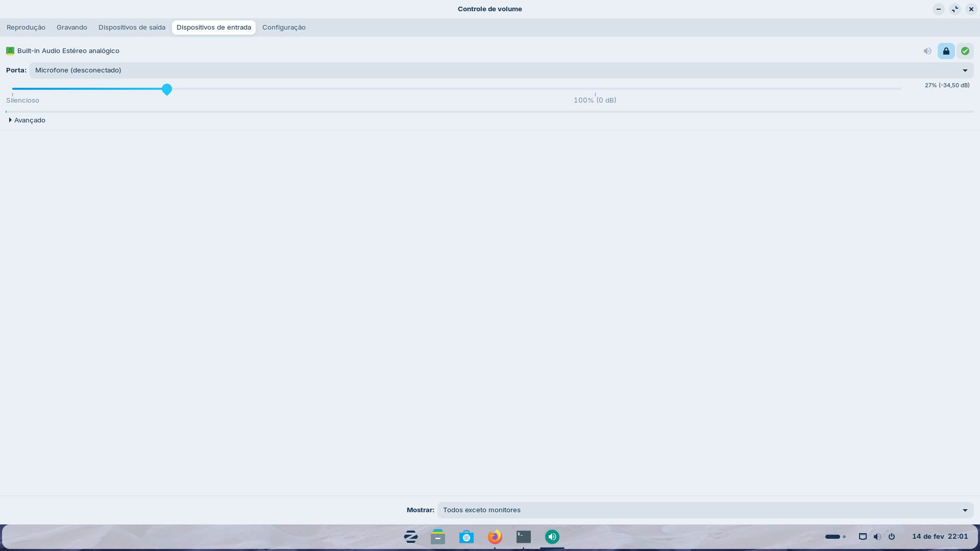980x551 pixels.
Task: Set device as fallback with green checkmark
Action: tap(965, 51)
